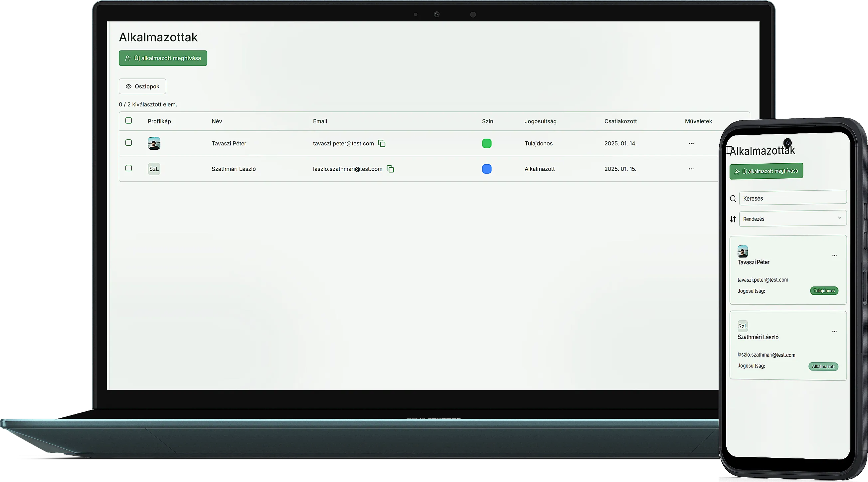Image resolution: width=868 pixels, height=482 pixels.
Task: Click the mobile search magnifier icon
Action: click(733, 199)
